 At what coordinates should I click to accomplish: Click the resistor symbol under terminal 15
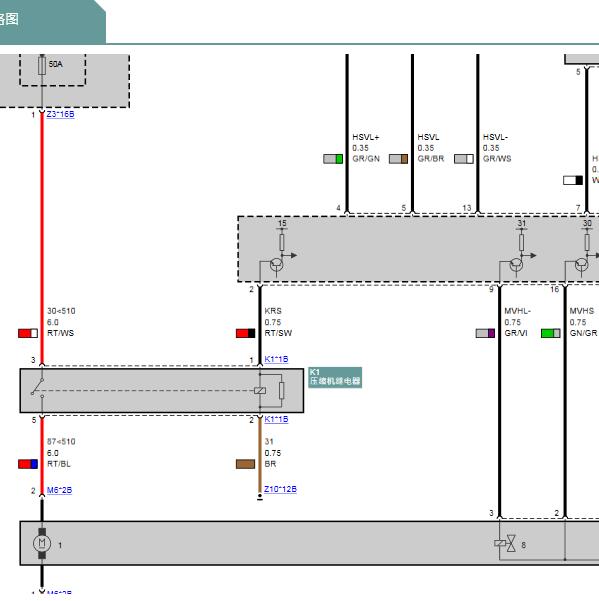coord(282,242)
